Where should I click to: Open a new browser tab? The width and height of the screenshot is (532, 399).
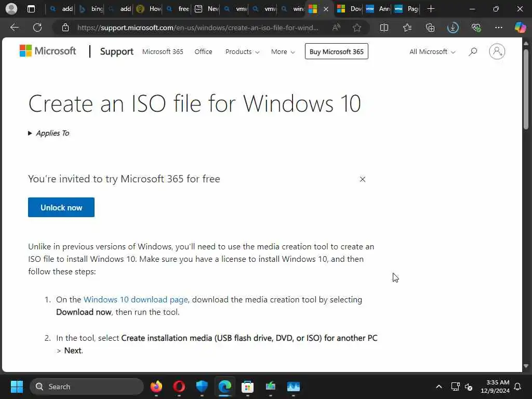[431, 9]
